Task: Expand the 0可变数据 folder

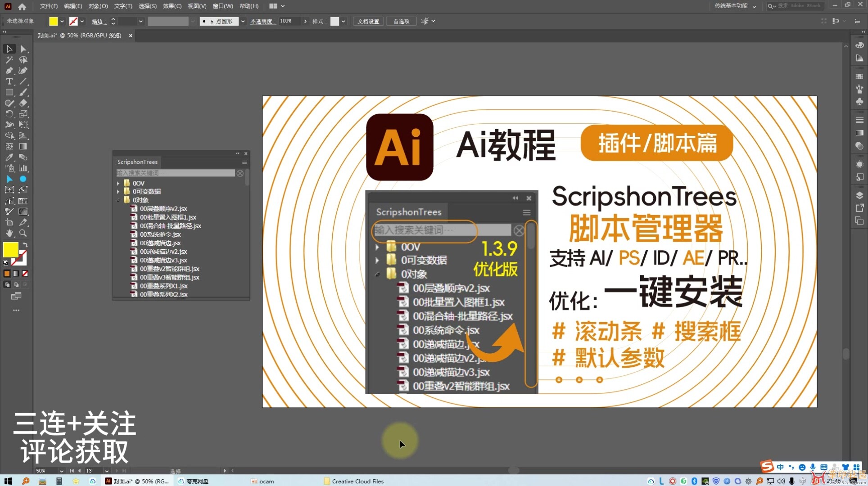Action: [x=118, y=192]
